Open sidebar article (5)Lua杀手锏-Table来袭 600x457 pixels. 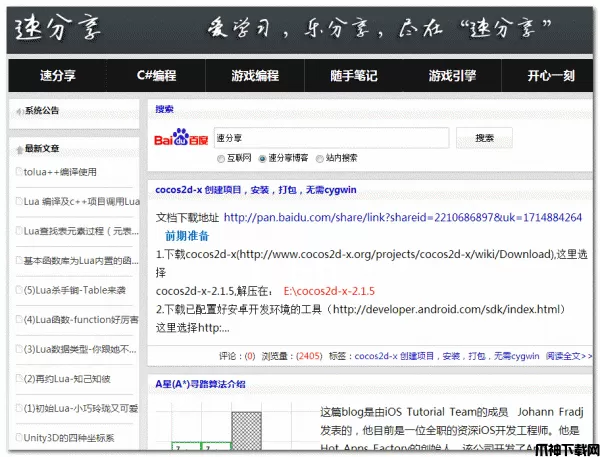point(75,290)
